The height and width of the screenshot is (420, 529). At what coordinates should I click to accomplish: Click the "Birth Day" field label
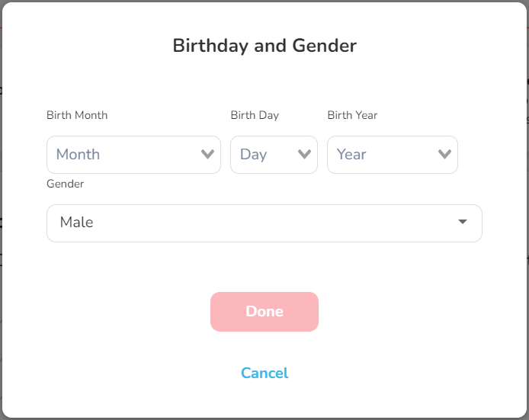coord(255,115)
